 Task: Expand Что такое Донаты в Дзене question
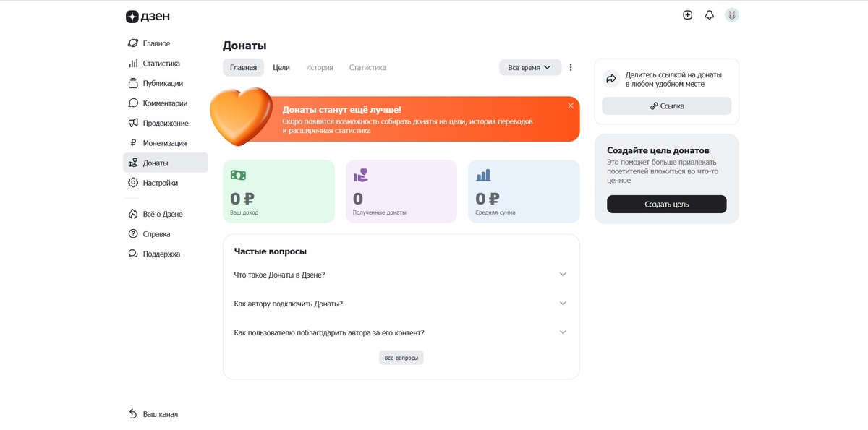pos(401,275)
